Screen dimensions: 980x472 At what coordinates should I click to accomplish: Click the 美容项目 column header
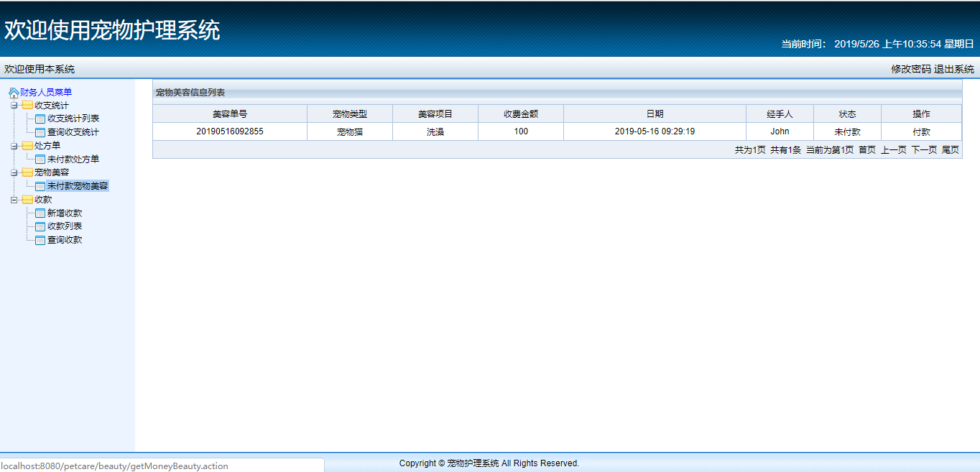pyautogui.click(x=435, y=114)
